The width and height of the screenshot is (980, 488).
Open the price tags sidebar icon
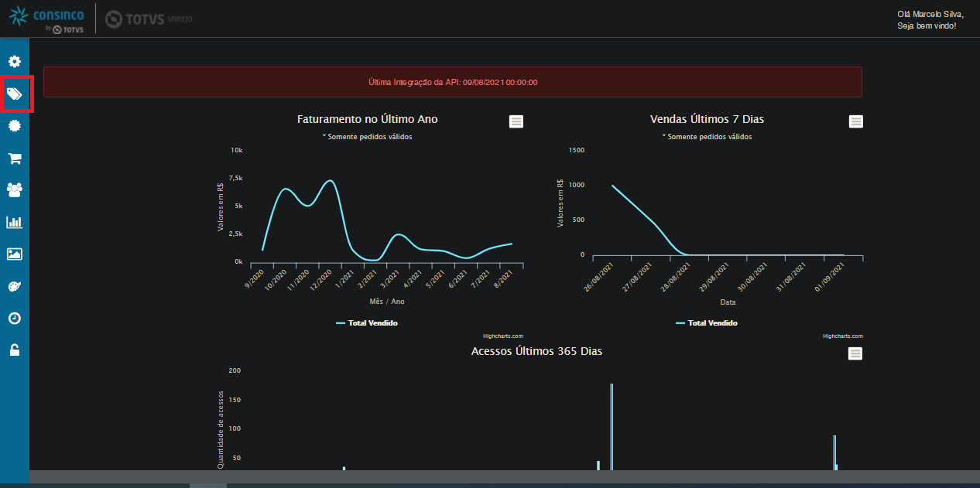(x=14, y=94)
